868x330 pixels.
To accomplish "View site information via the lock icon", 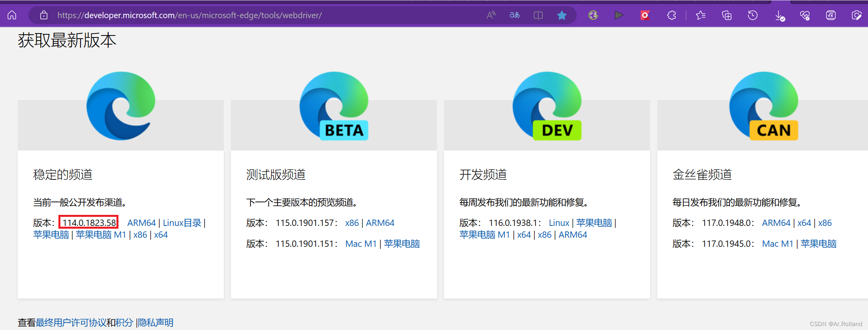I will [44, 15].
